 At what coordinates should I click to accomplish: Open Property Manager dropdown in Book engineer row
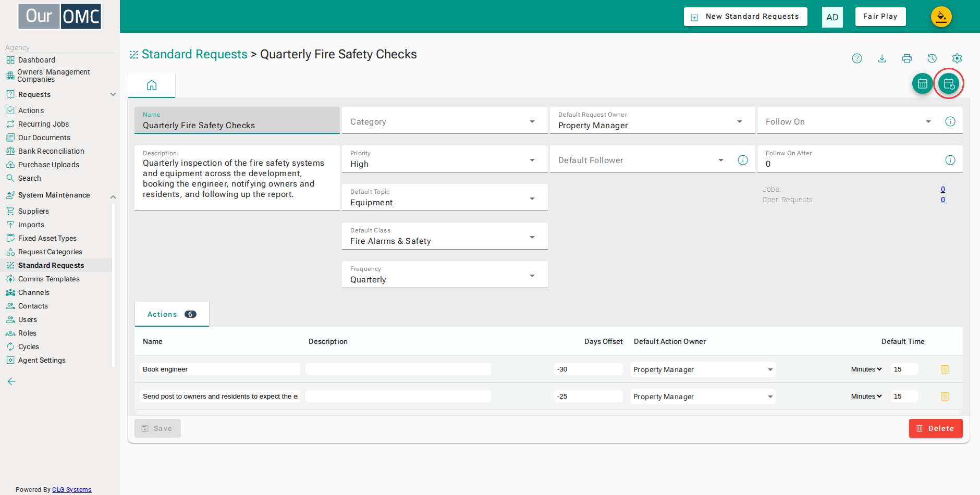coord(703,369)
